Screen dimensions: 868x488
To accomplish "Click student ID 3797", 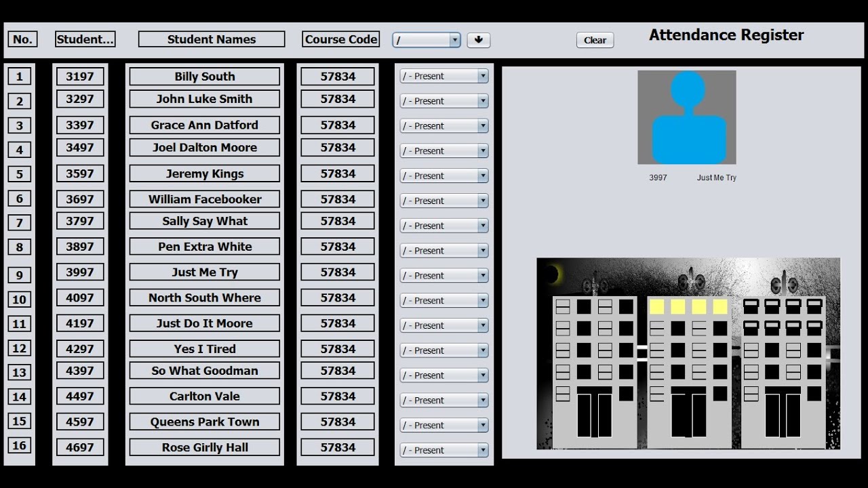I will pyautogui.click(x=79, y=221).
